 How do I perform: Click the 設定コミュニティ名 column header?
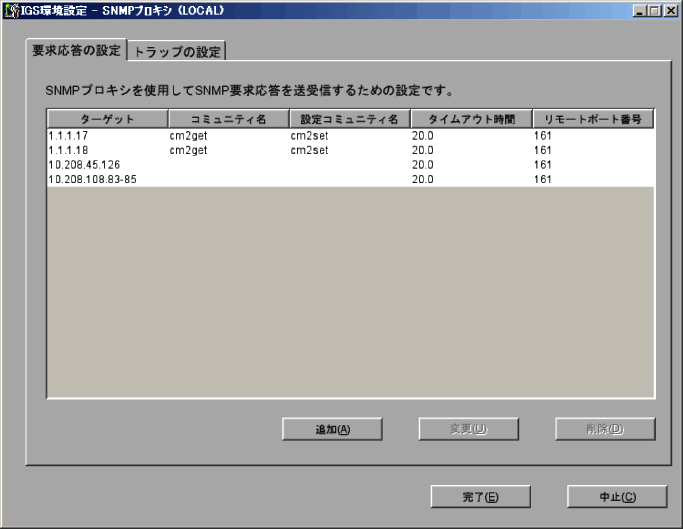click(x=349, y=118)
